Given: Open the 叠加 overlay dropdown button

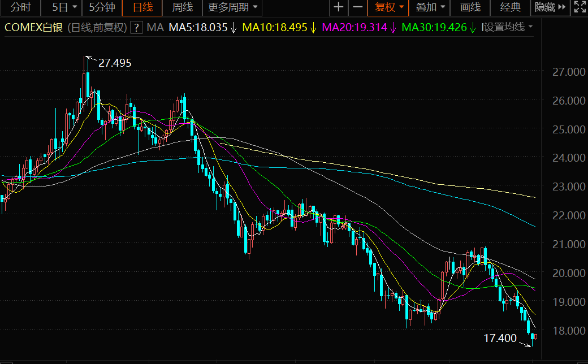Looking at the screenshot, I should [x=430, y=7].
